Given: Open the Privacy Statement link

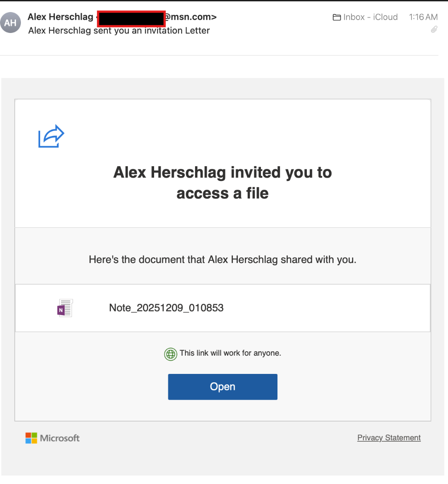Looking at the screenshot, I should pos(389,438).
